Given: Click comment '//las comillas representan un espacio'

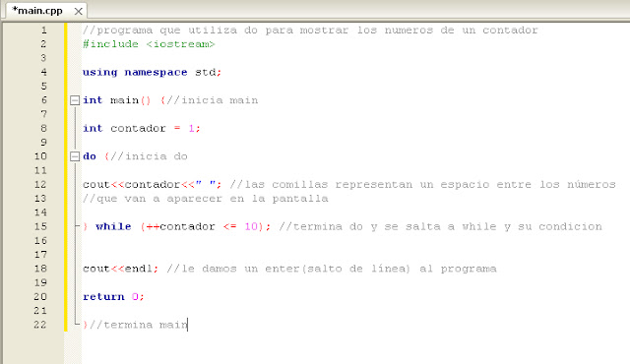Looking at the screenshot, I should coord(422,185).
